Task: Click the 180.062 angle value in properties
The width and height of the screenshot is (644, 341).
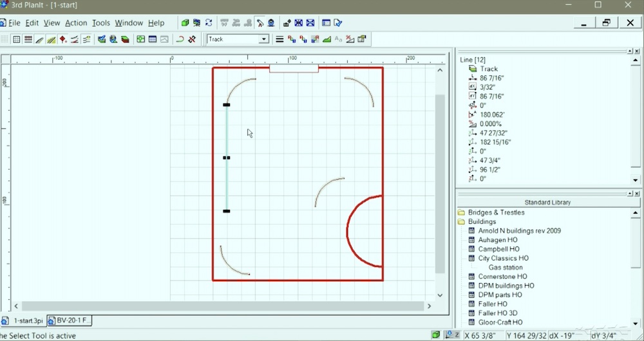Action: tap(492, 115)
